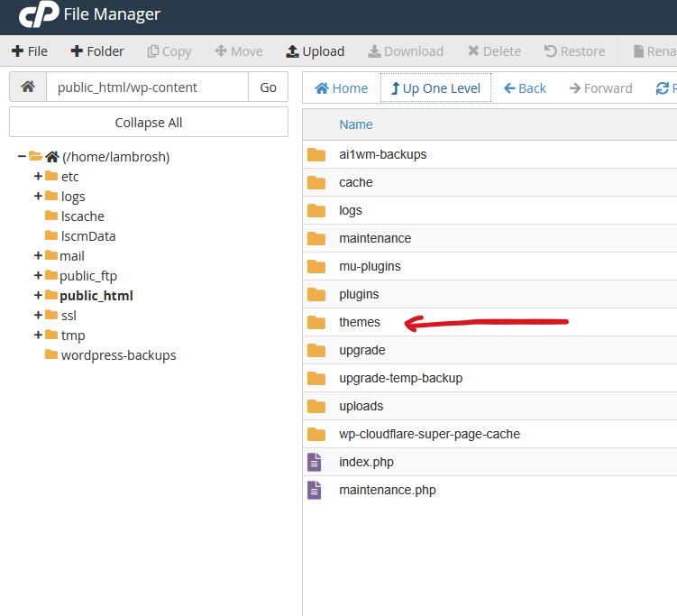Click the cPanel logo
677x616 pixels.
pyautogui.click(x=37, y=15)
